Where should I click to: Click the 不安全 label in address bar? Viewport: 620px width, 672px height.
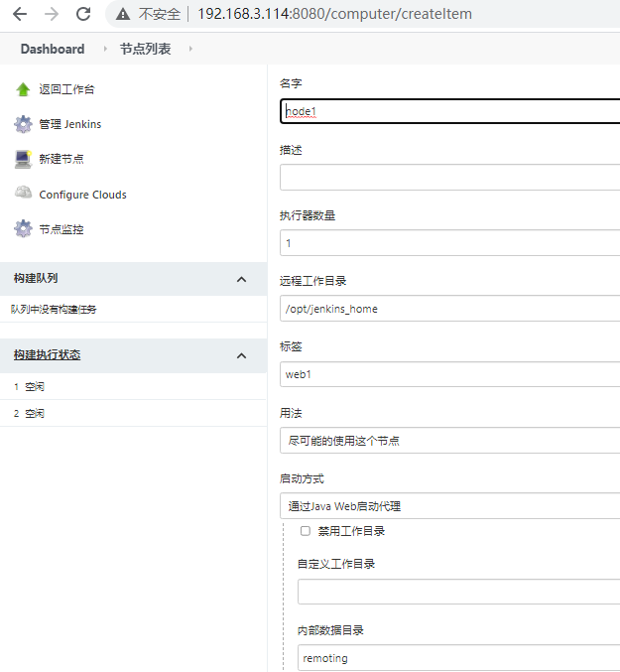160,14
